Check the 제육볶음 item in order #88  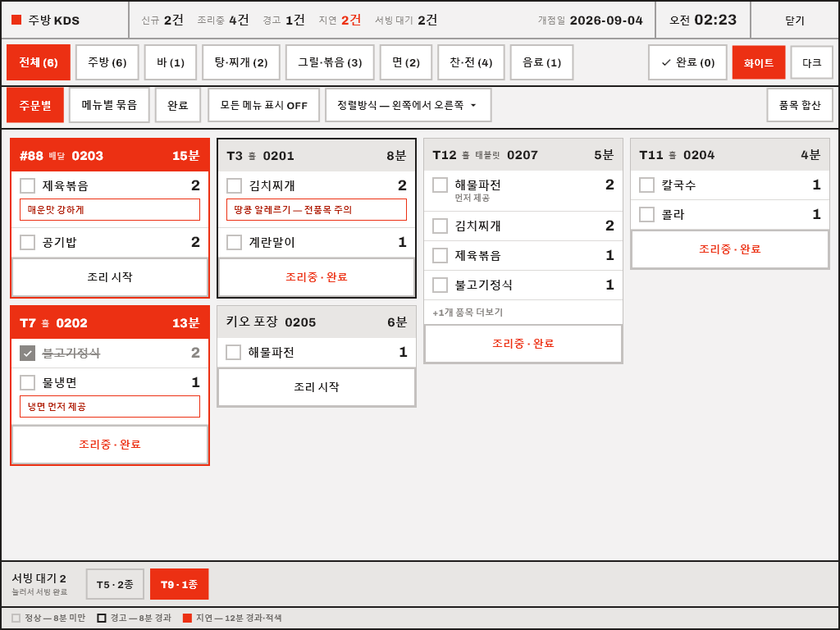(x=27, y=186)
